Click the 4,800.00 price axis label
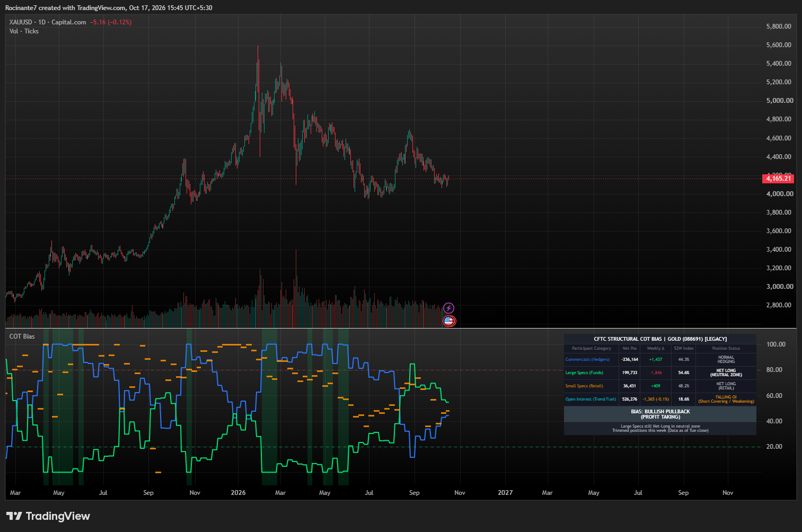The image size is (802, 532). (x=779, y=119)
